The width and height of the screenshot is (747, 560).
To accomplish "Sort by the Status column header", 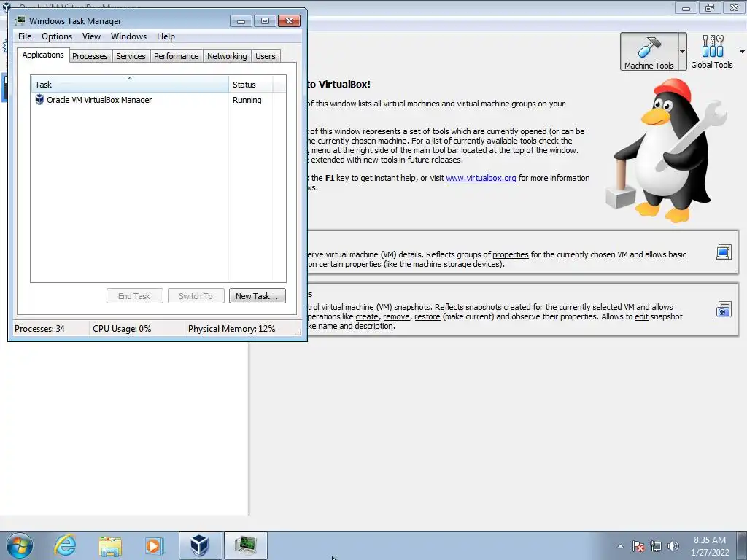I will coord(251,85).
